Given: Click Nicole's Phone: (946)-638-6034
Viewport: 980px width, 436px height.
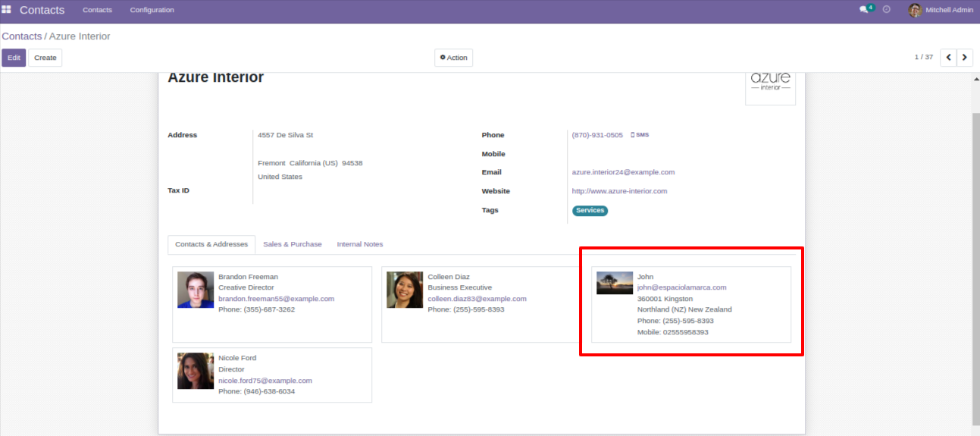Looking at the screenshot, I should click(x=256, y=391).
